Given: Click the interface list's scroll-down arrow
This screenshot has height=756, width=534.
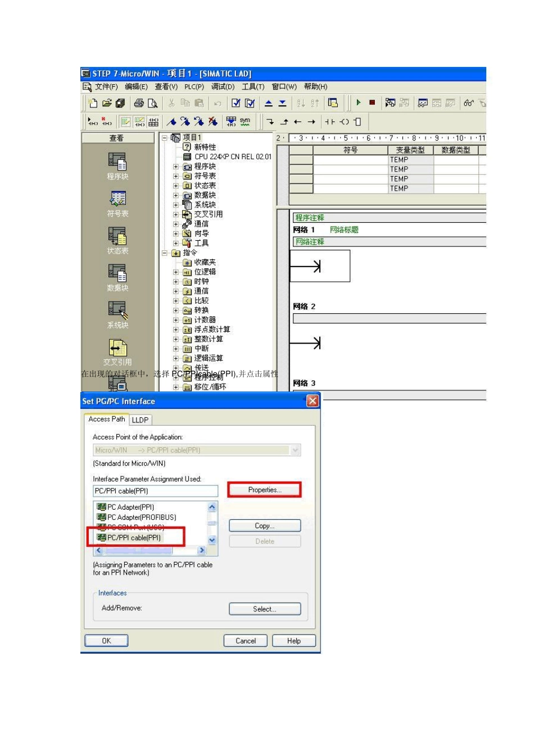Looking at the screenshot, I should click(212, 540).
